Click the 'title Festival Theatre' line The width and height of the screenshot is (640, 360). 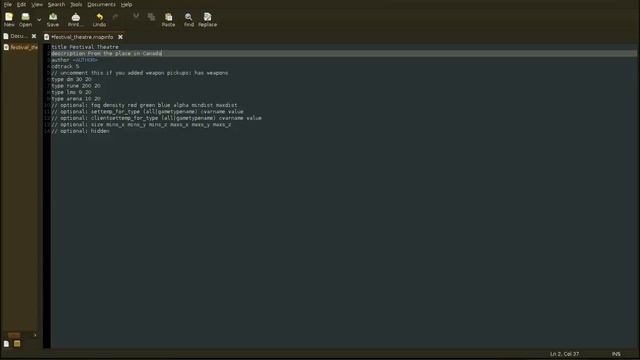(85, 47)
